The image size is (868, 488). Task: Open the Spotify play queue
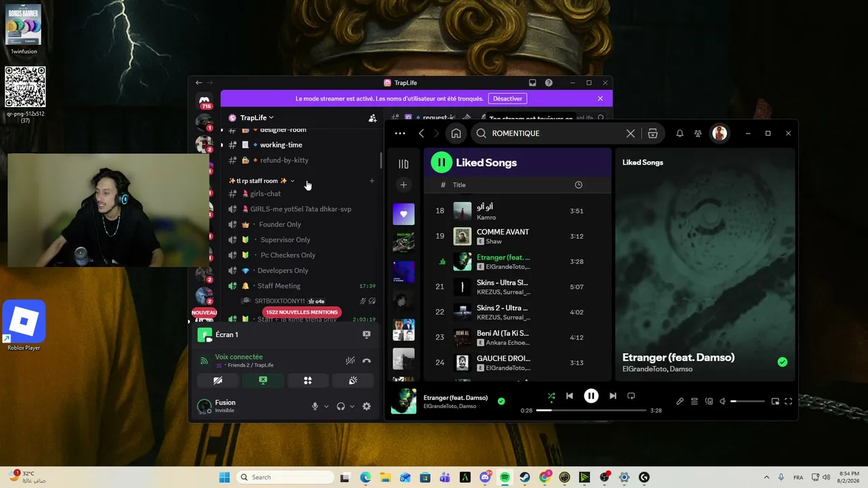[694, 401]
